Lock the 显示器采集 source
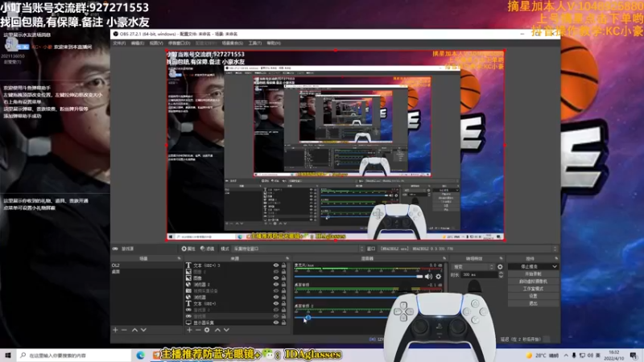Viewport: 644px width, 362px height. click(283, 323)
